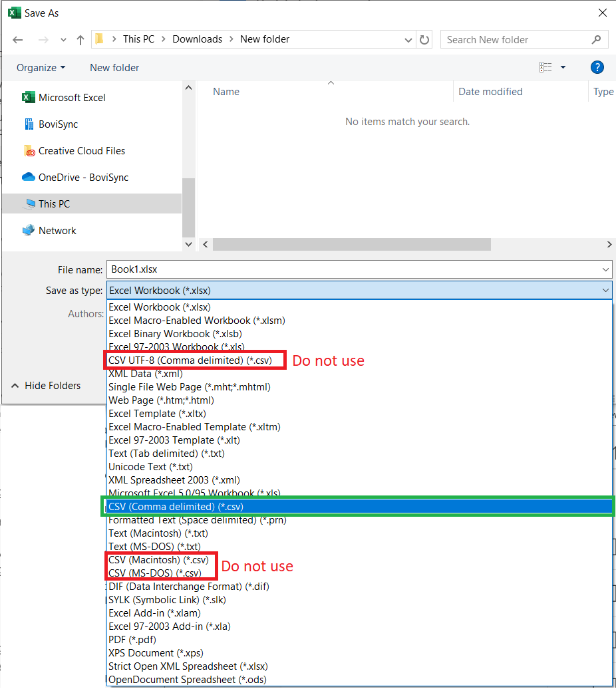
Task: Click Downloads in the address path
Action: point(198,39)
